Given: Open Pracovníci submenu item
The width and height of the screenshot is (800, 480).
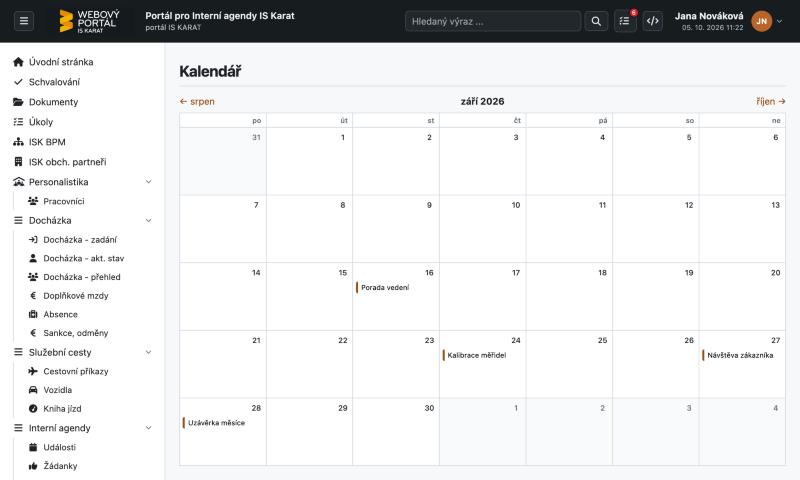Looking at the screenshot, I should click(64, 201).
